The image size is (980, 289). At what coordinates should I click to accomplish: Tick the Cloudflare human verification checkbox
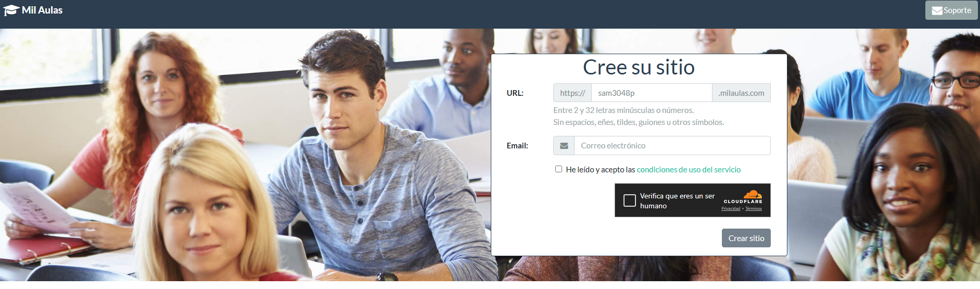(630, 200)
